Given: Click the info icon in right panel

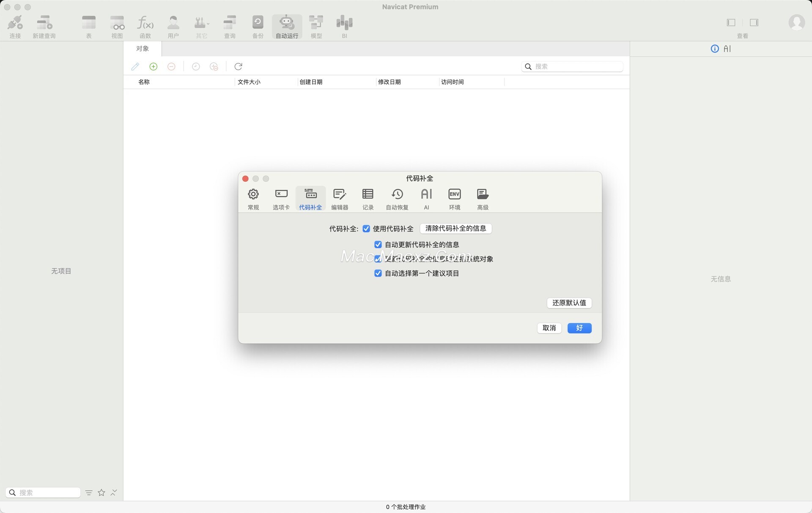Looking at the screenshot, I should 715,49.
